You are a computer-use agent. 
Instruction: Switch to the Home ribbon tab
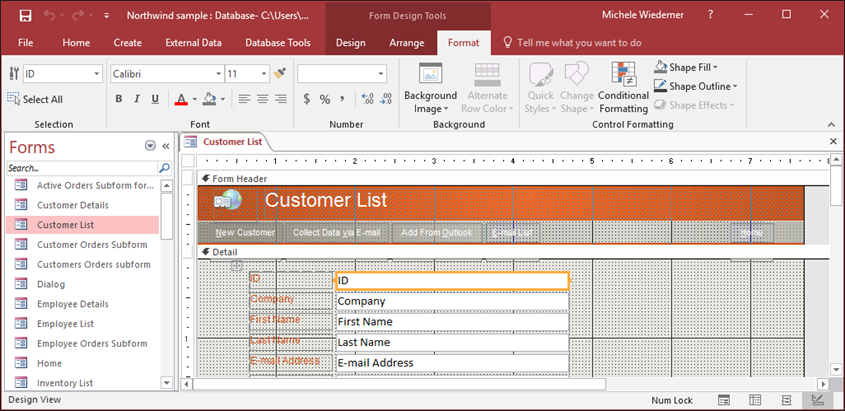[x=76, y=43]
